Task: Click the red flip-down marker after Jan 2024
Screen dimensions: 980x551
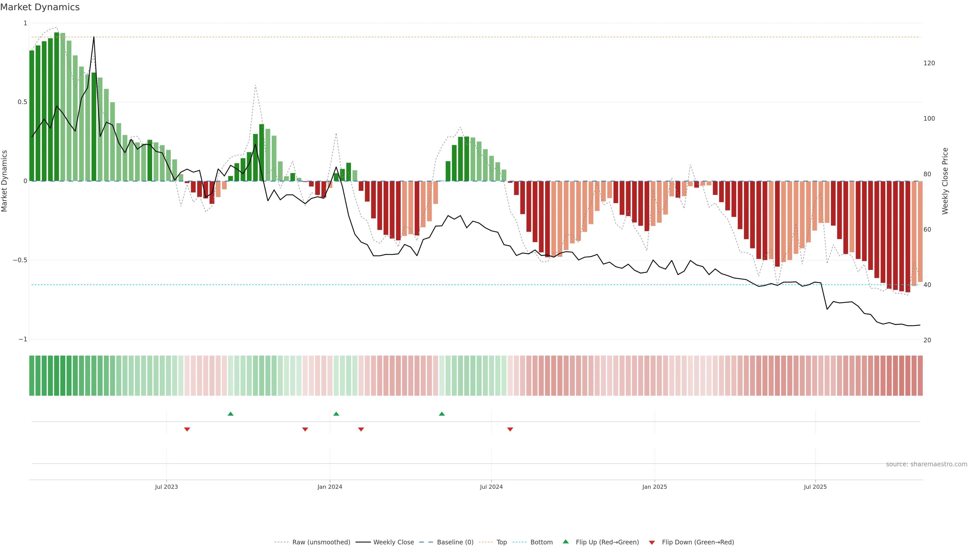Action: (x=361, y=429)
